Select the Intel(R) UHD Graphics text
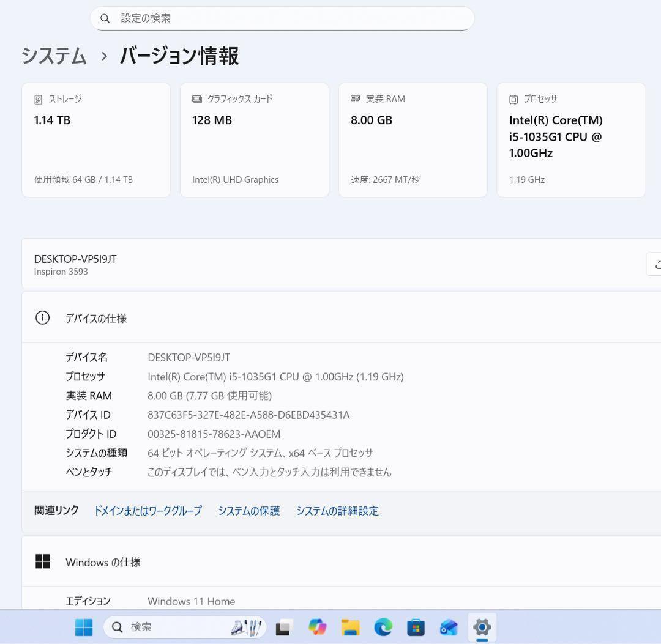This screenshot has height=644, width=661. tap(235, 179)
